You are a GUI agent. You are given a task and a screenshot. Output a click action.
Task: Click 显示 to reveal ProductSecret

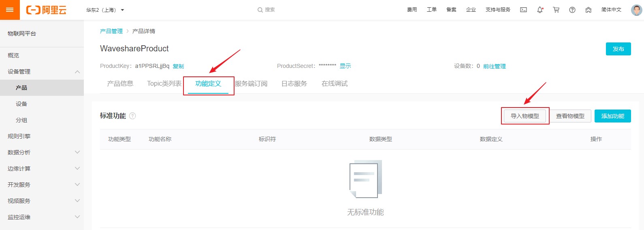345,66
